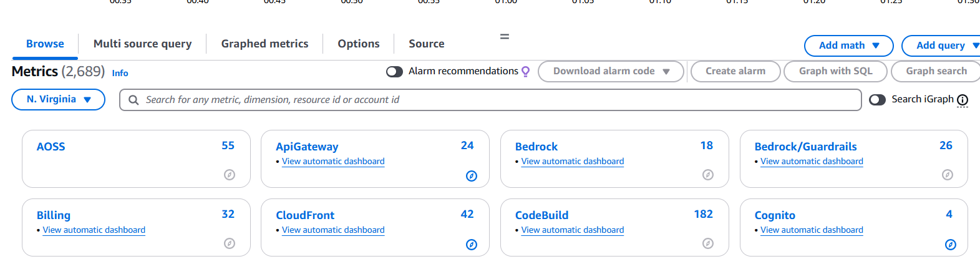Enable the Alarm recommendations toggle
The image size is (980, 264).
coord(394,72)
